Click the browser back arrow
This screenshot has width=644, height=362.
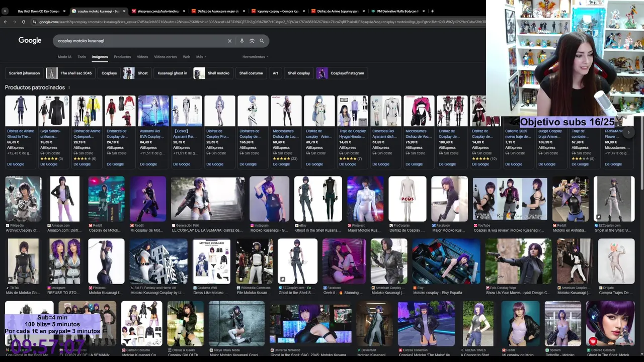click(x=5, y=22)
